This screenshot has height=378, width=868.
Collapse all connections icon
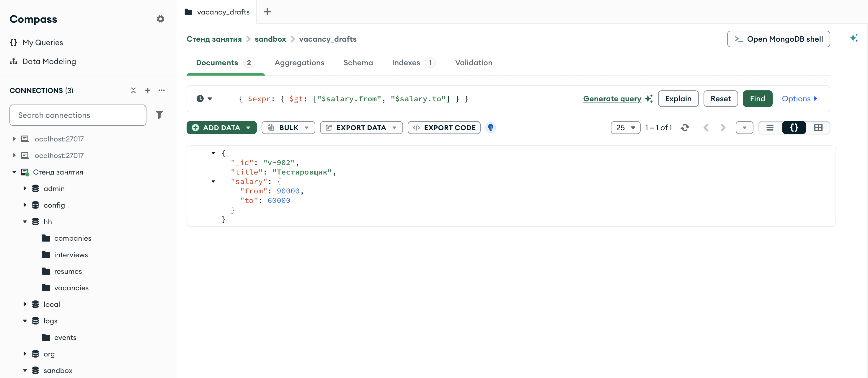(133, 90)
